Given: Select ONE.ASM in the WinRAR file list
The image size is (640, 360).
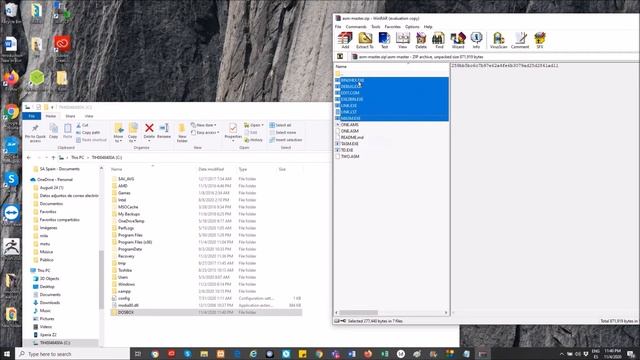Looking at the screenshot, I should [x=350, y=131].
